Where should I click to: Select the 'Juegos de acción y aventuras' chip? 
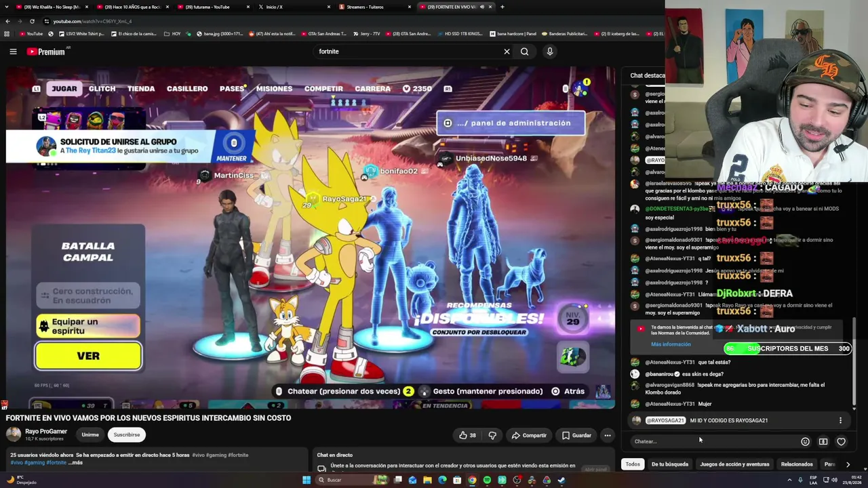tap(734, 464)
